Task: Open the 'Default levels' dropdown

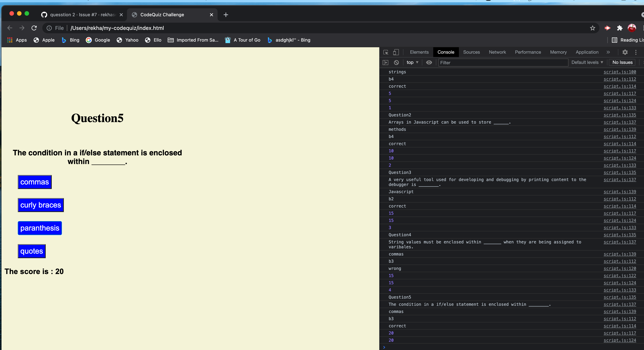Action: click(x=587, y=62)
